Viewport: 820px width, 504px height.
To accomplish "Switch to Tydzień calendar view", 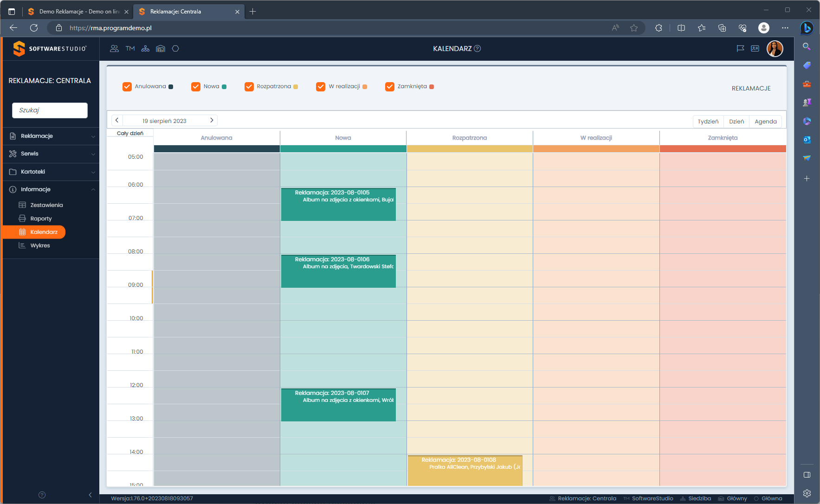I will tap(708, 122).
